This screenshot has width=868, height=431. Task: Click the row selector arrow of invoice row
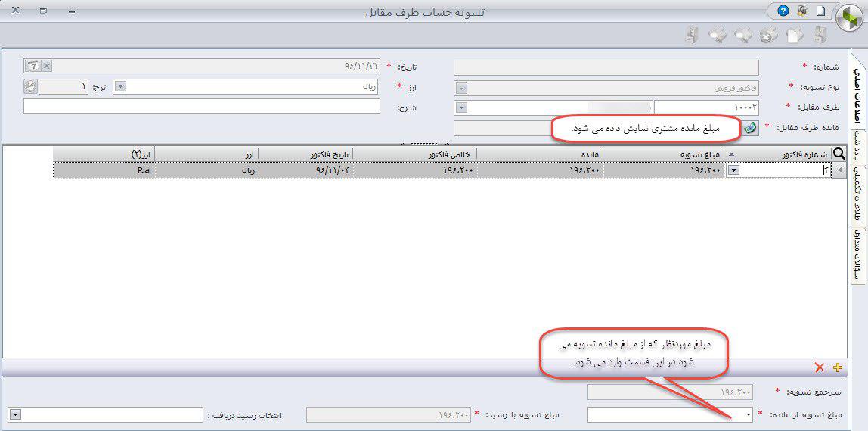click(x=840, y=170)
